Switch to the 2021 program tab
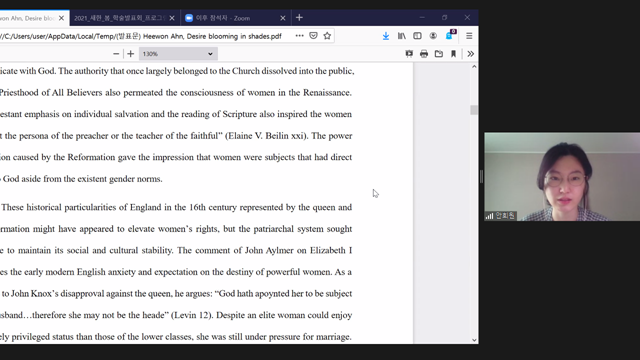This screenshot has width=640, height=360. 119,18
